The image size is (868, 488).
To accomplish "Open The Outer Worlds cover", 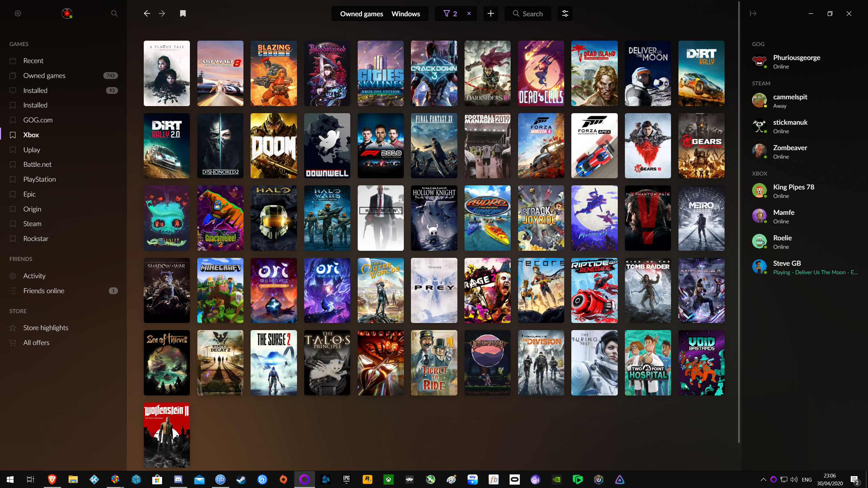I will [380, 290].
